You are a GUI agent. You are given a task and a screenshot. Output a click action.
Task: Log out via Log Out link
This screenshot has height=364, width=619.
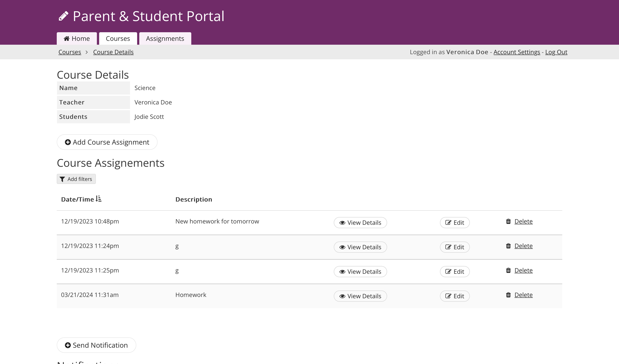tap(556, 52)
